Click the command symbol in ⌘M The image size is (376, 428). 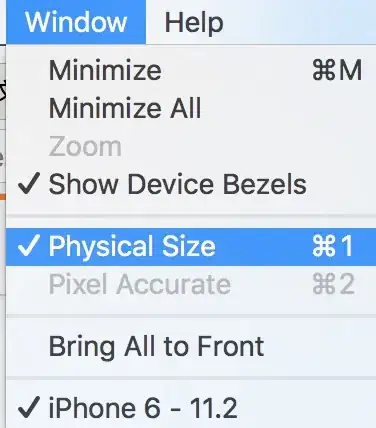point(324,70)
